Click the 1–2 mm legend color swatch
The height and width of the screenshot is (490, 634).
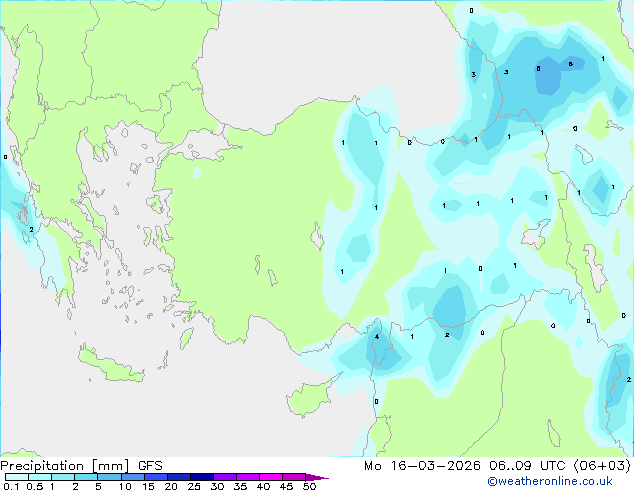click(63, 477)
